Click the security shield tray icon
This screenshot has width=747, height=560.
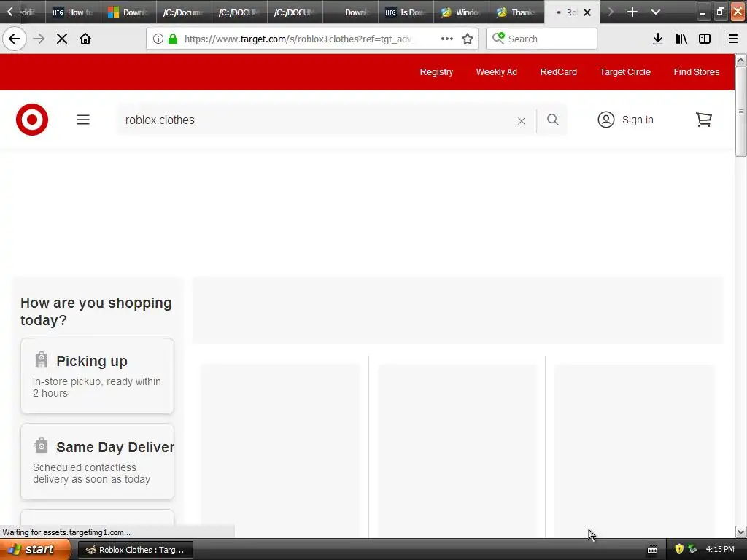pyautogui.click(x=679, y=549)
